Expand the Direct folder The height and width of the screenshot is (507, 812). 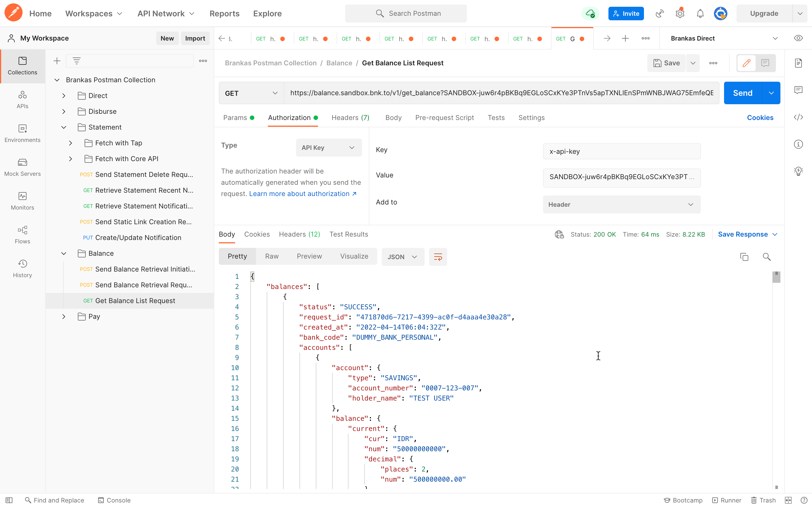coord(64,95)
